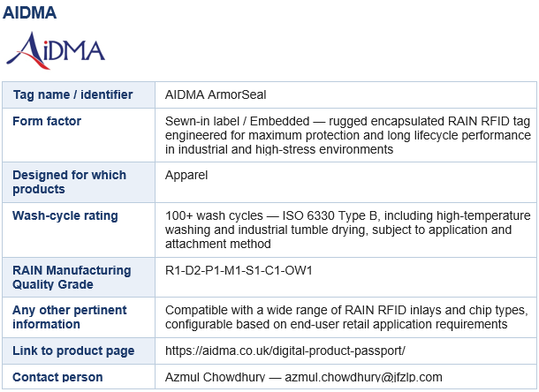Image resolution: width=539 pixels, height=392 pixels.
Task: Select the Contact person label
Action: (57, 377)
